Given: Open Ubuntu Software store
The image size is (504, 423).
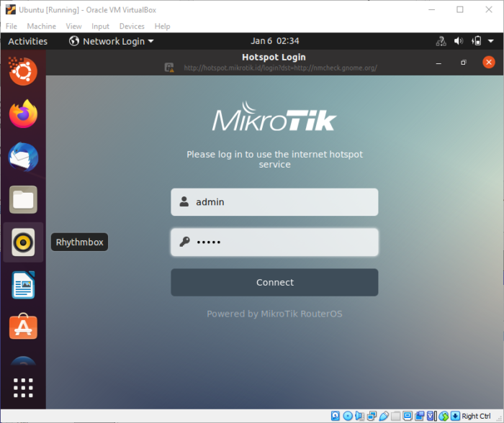Looking at the screenshot, I should coord(23,327).
